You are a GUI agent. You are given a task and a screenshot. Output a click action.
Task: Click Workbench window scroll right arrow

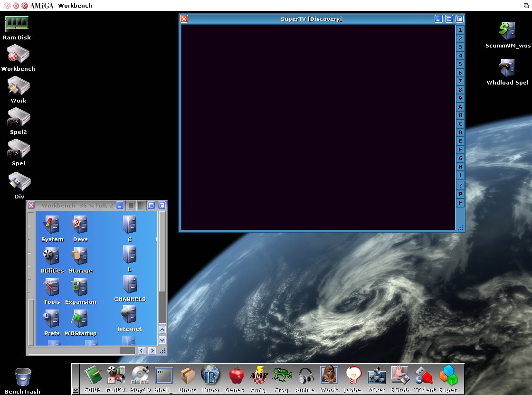[x=152, y=350]
